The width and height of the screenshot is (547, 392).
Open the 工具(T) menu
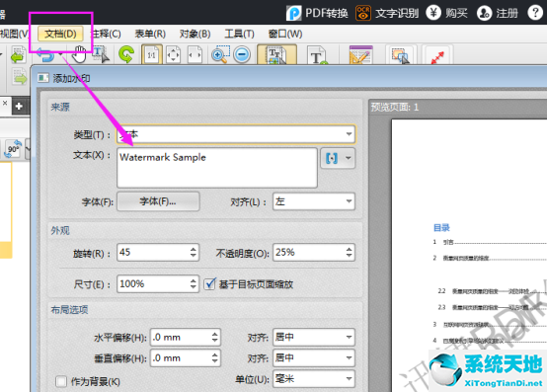[x=239, y=34]
